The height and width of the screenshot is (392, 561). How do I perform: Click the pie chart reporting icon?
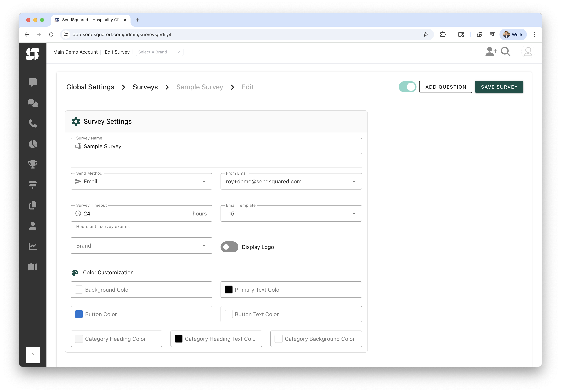click(x=33, y=144)
